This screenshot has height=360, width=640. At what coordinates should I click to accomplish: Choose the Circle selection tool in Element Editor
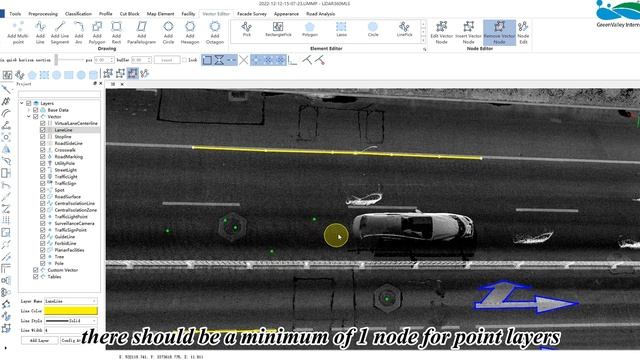(x=373, y=30)
